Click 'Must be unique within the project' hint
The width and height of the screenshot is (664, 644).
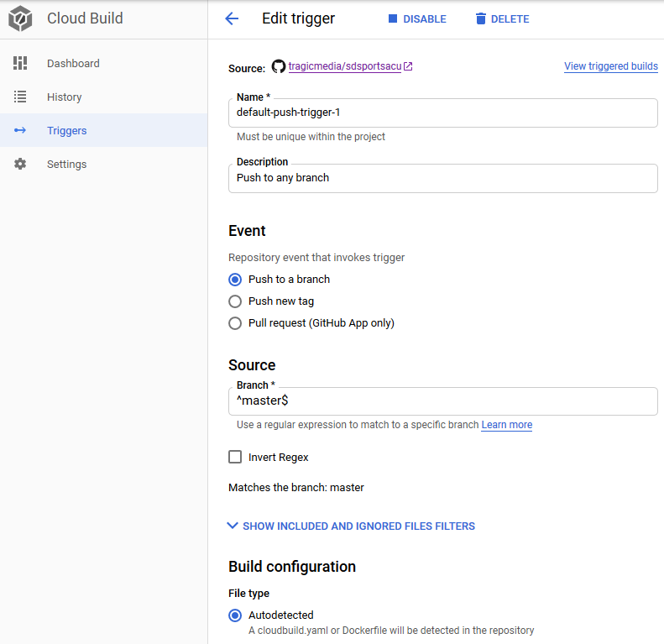[311, 137]
